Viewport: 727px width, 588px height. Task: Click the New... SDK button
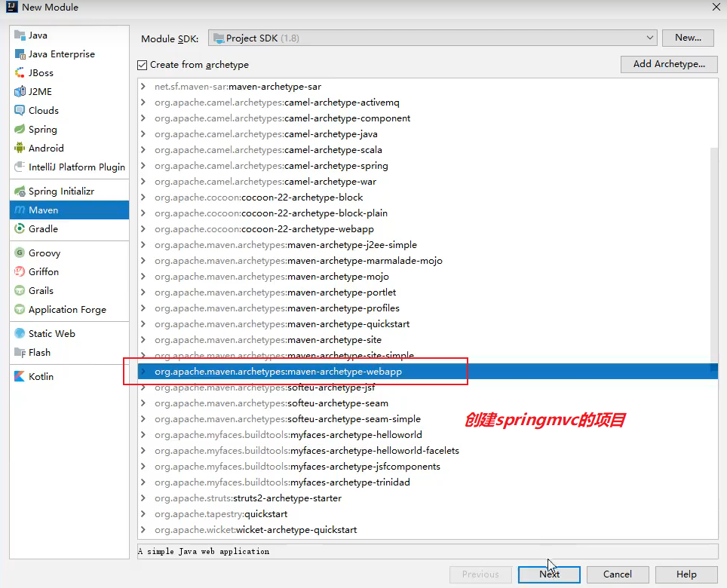click(x=688, y=38)
